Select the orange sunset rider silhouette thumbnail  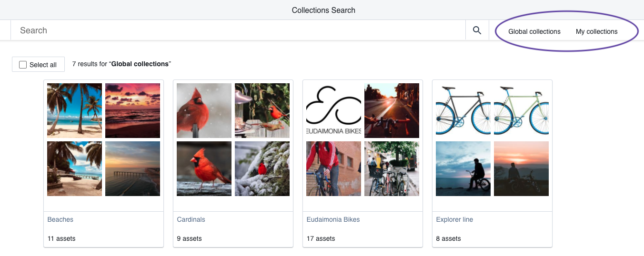(521, 169)
